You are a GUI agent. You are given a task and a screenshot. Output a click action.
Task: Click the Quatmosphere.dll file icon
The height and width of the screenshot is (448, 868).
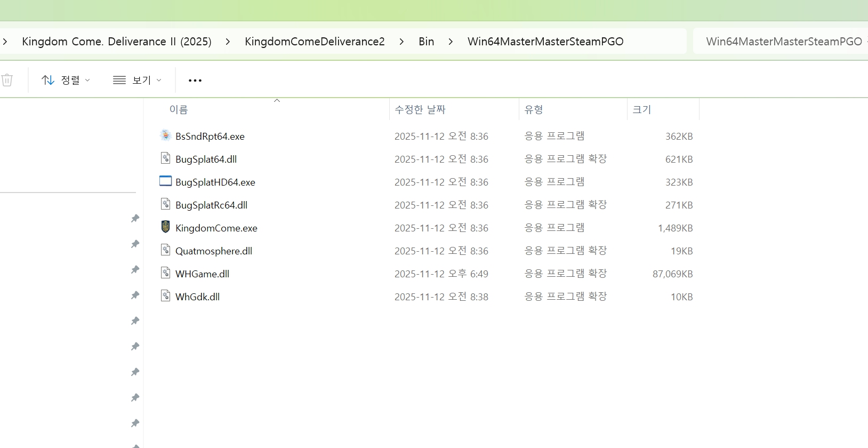pos(165,250)
